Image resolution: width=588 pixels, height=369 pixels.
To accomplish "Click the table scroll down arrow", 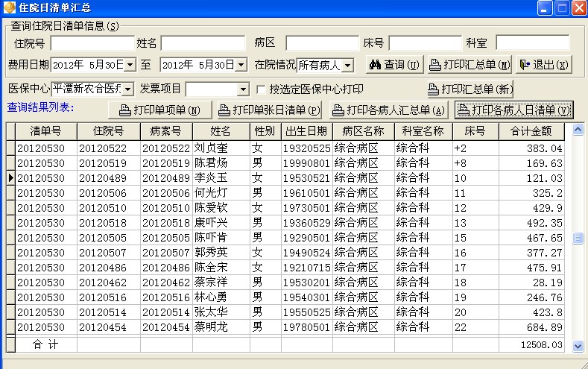I will (x=578, y=346).
